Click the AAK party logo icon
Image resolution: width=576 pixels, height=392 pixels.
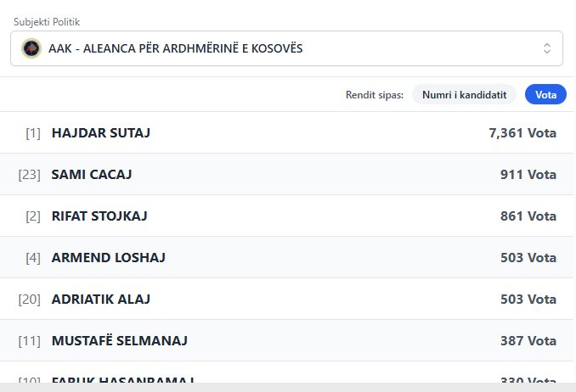coord(31,48)
